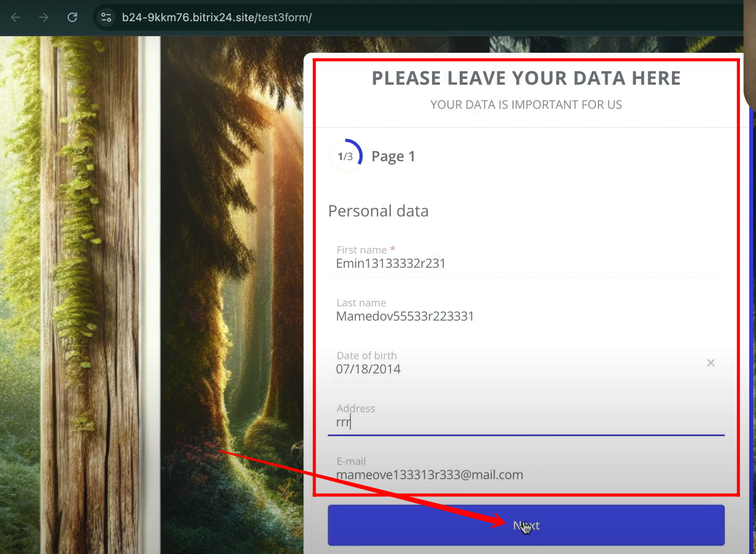
Task: Go back using the browser back arrow
Action: [x=16, y=17]
